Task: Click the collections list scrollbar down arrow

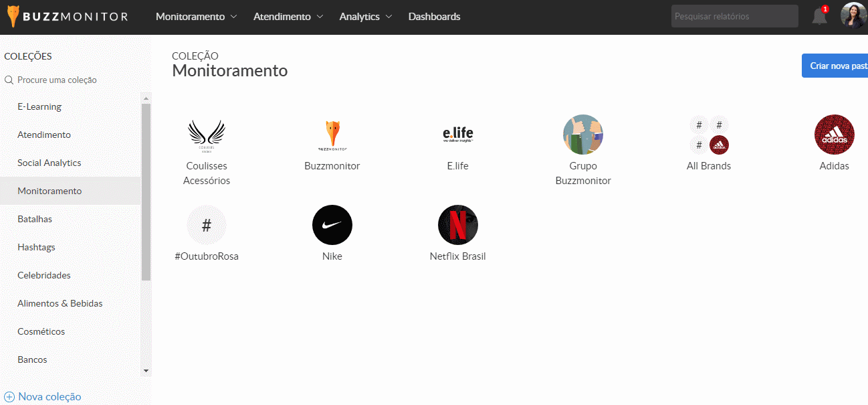Action: point(146,370)
